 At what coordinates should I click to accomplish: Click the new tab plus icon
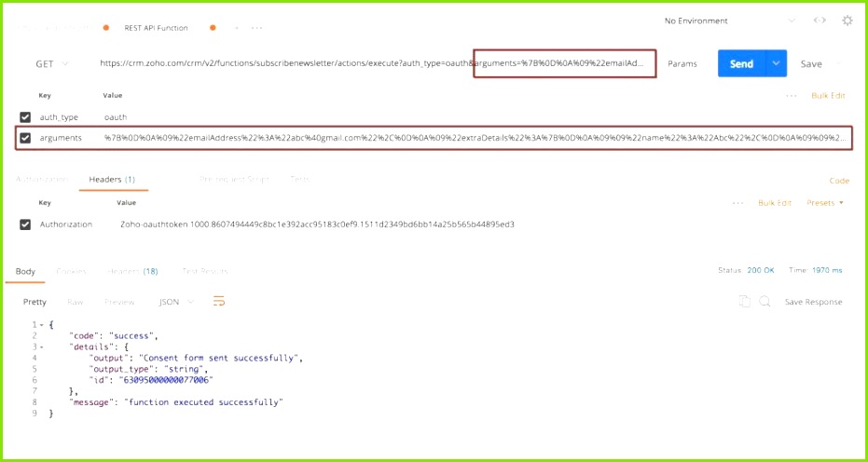pyautogui.click(x=237, y=28)
